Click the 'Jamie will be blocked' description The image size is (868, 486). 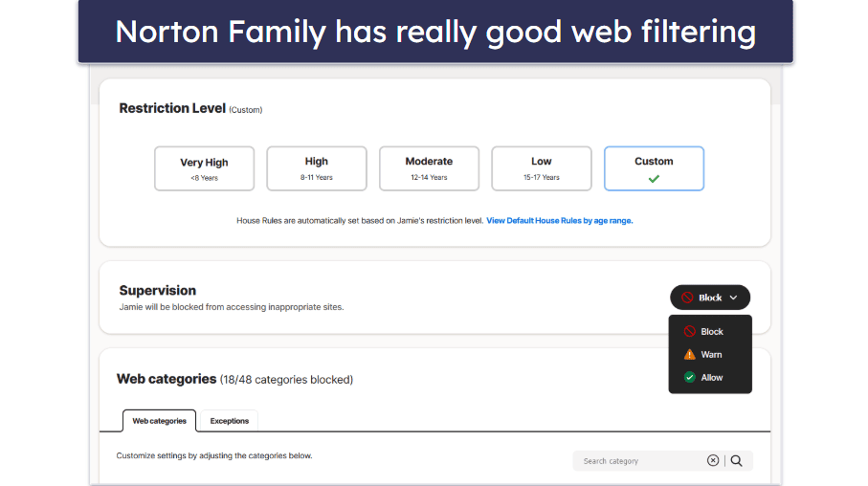[232, 307]
